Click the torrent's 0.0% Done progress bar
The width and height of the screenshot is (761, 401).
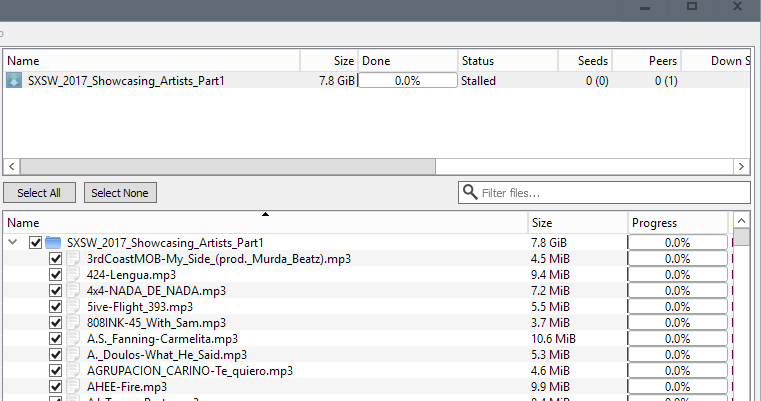tap(408, 81)
